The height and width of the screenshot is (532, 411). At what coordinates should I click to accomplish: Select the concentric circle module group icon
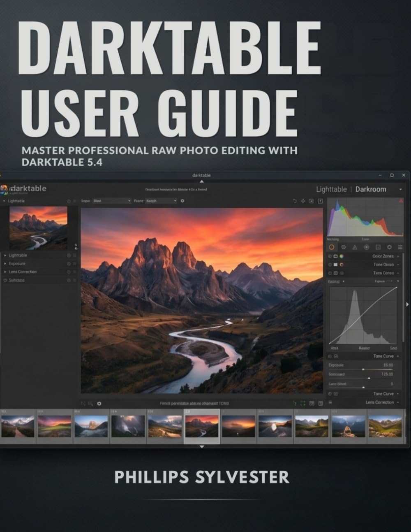tap(366, 247)
